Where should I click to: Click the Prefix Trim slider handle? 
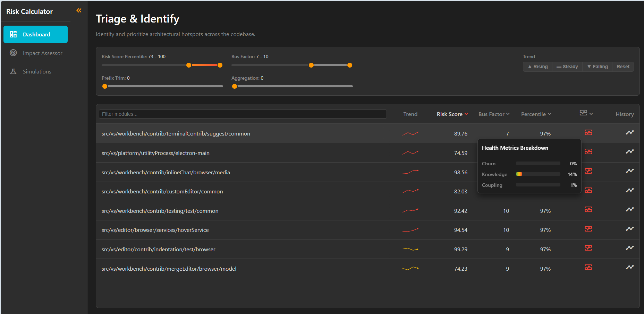pyautogui.click(x=105, y=86)
